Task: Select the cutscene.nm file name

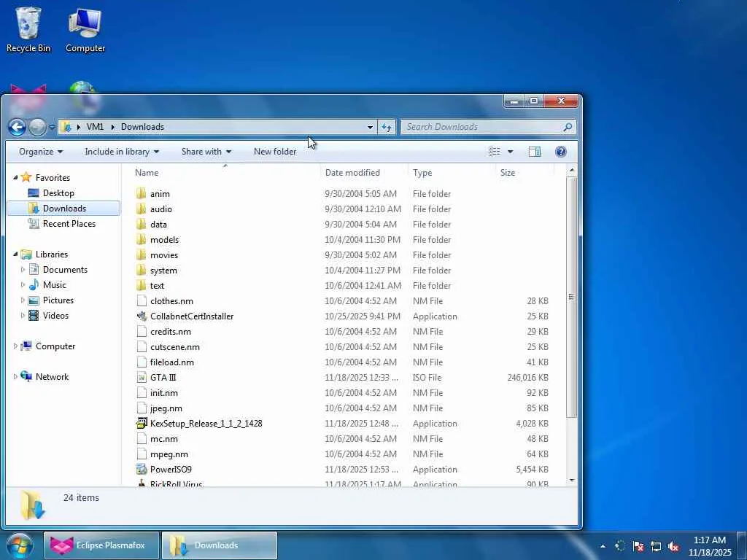Action: pyautogui.click(x=175, y=346)
